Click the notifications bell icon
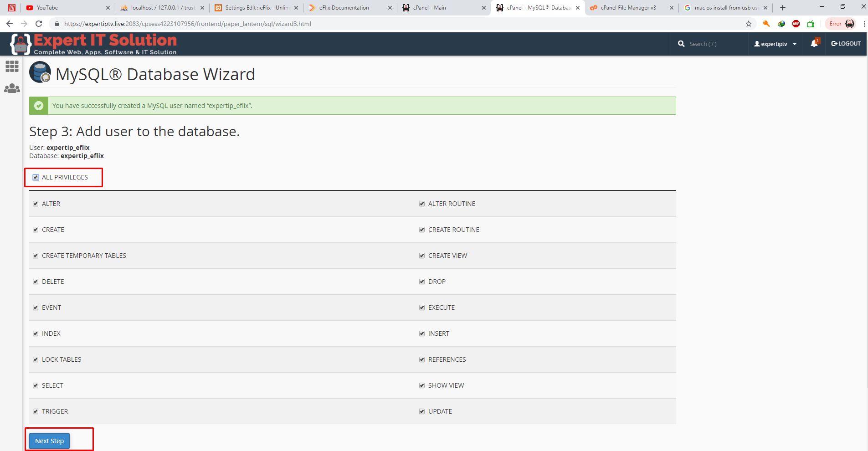The image size is (868, 451). coord(814,44)
